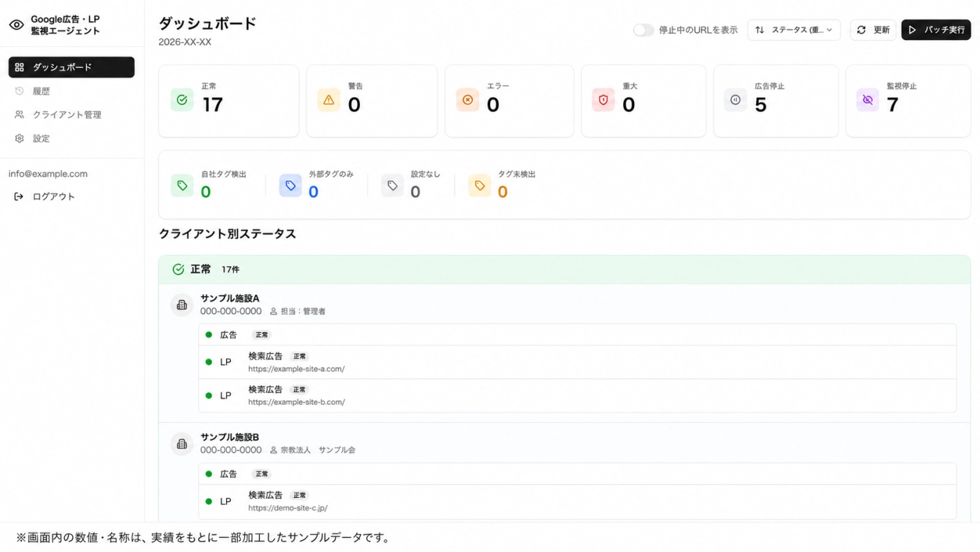Click the building icon for サンプル施設A

182,305
